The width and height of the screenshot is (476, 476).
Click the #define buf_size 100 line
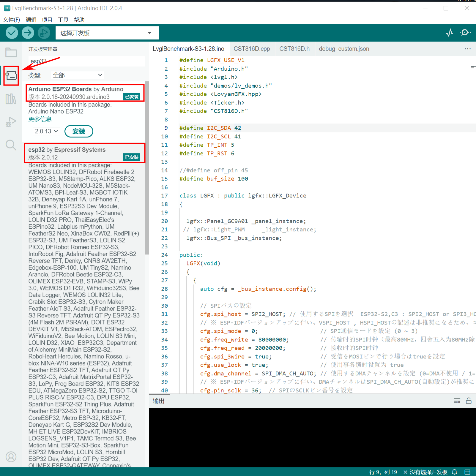click(x=214, y=179)
